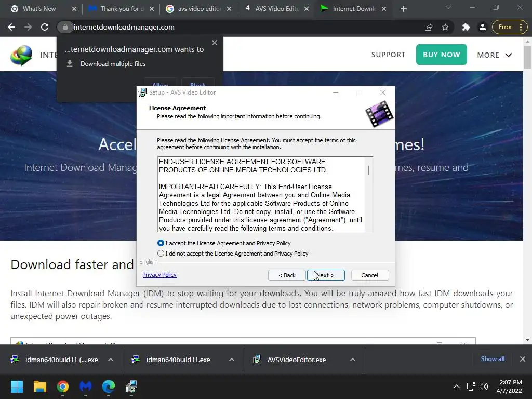Click the installer icon in taskbar
532x399 pixels.
click(131, 387)
